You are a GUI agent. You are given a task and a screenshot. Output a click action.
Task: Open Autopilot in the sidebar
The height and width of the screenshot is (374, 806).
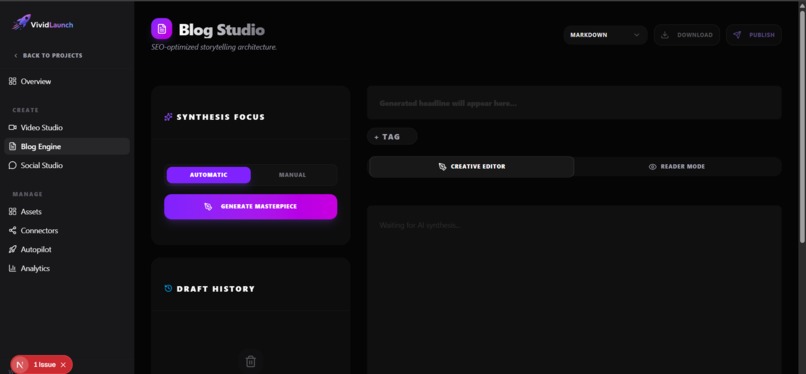pos(67,250)
